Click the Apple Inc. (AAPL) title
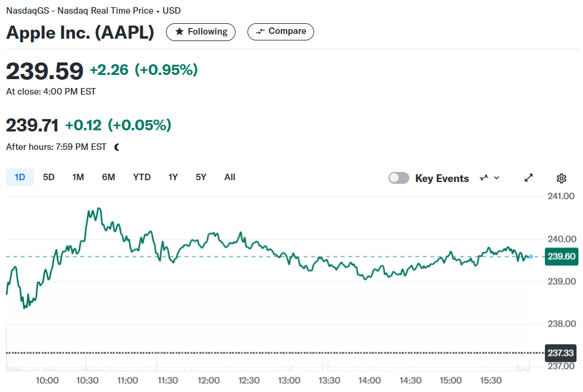 [x=80, y=32]
